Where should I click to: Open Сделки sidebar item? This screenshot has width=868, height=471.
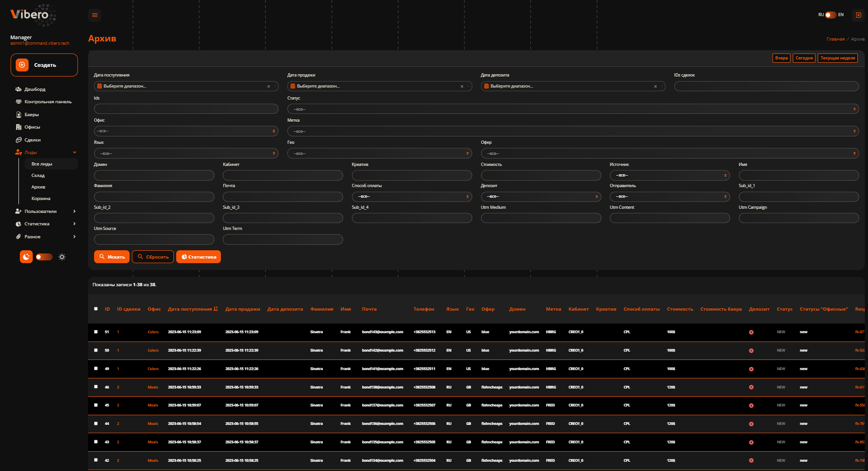pyautogui.click(x=29, y=140)
